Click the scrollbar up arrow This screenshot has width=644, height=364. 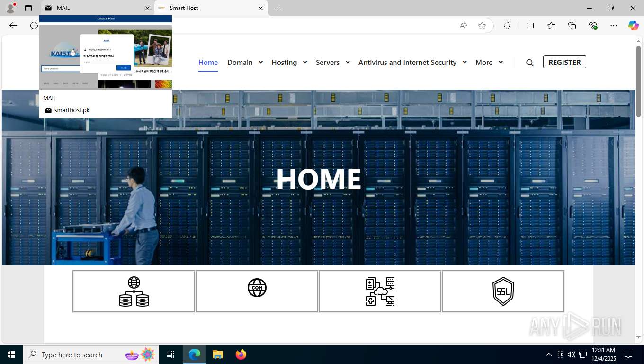tap(638, 41)
